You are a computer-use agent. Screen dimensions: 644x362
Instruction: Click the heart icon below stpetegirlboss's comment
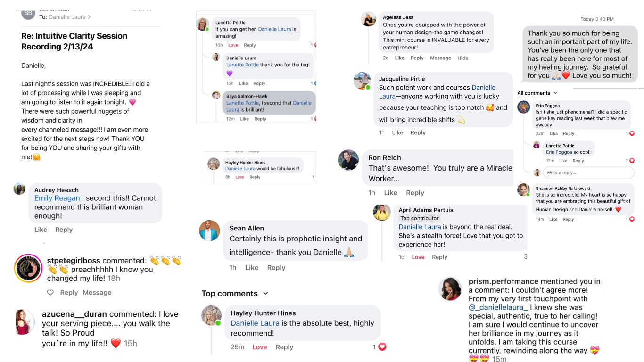pos(50,293)
